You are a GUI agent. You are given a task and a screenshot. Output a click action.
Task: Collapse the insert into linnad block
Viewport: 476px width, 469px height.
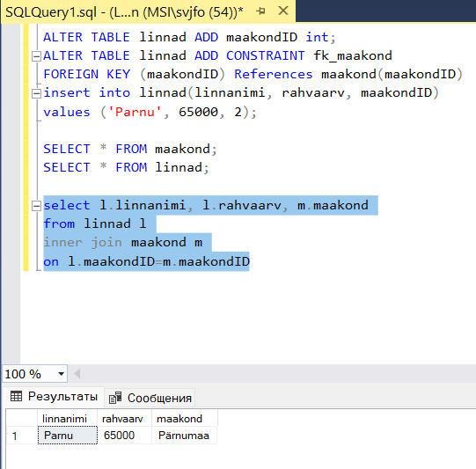click(36, 93)
